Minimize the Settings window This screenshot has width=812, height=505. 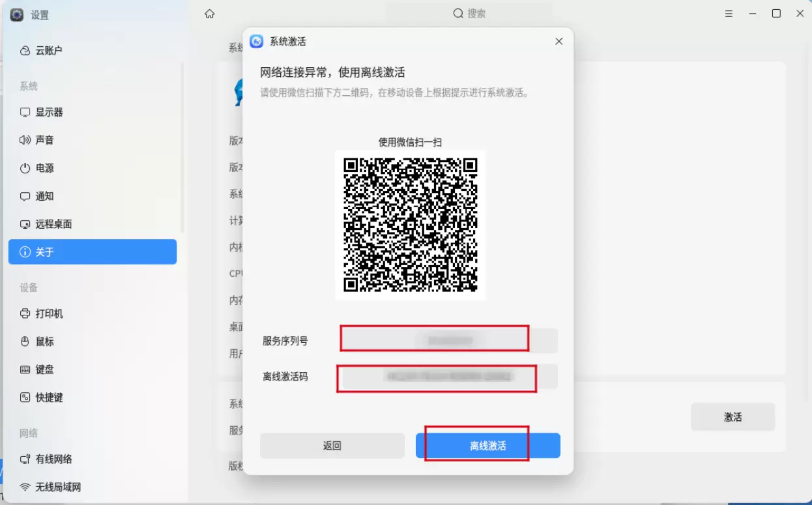pyautogui.click(x=753, y=14)
